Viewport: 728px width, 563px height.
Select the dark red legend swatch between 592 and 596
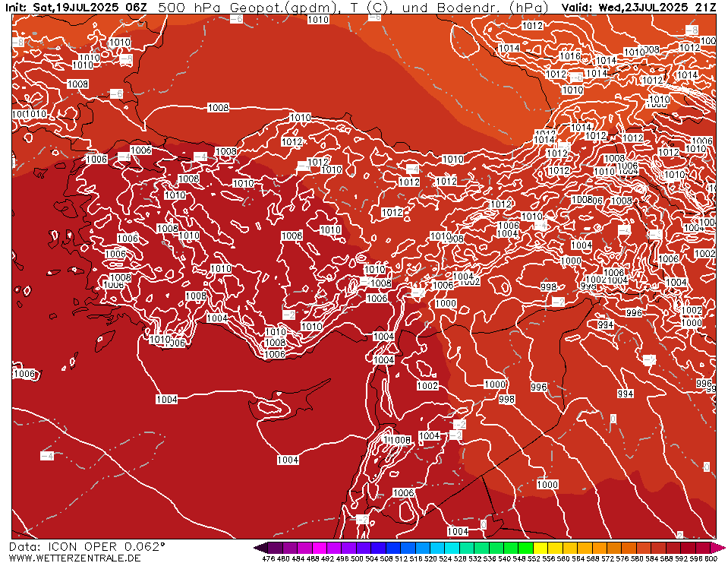pos(688,548)
